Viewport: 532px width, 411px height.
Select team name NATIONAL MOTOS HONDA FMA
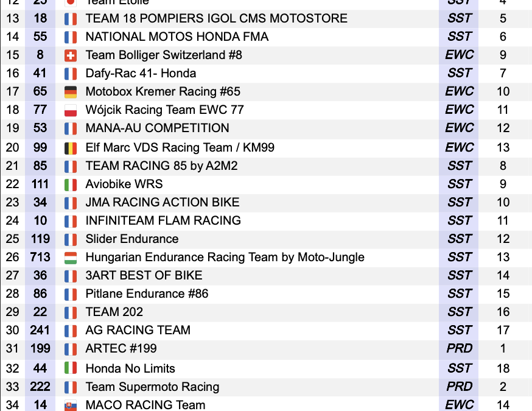coord(177,37)
